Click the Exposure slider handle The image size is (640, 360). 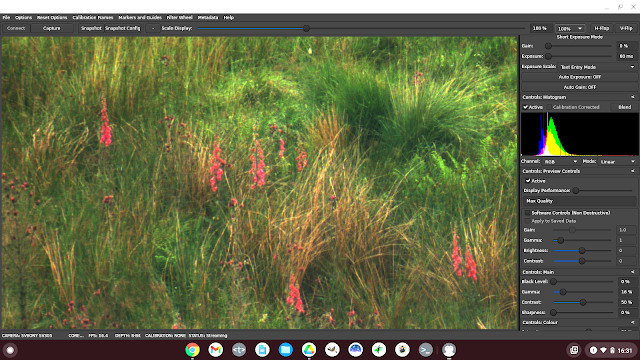tap(549, 56)
